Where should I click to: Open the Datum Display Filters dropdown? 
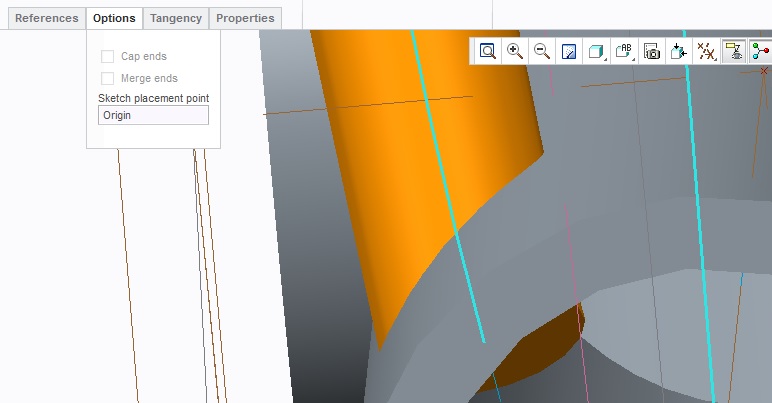[707, 51]
